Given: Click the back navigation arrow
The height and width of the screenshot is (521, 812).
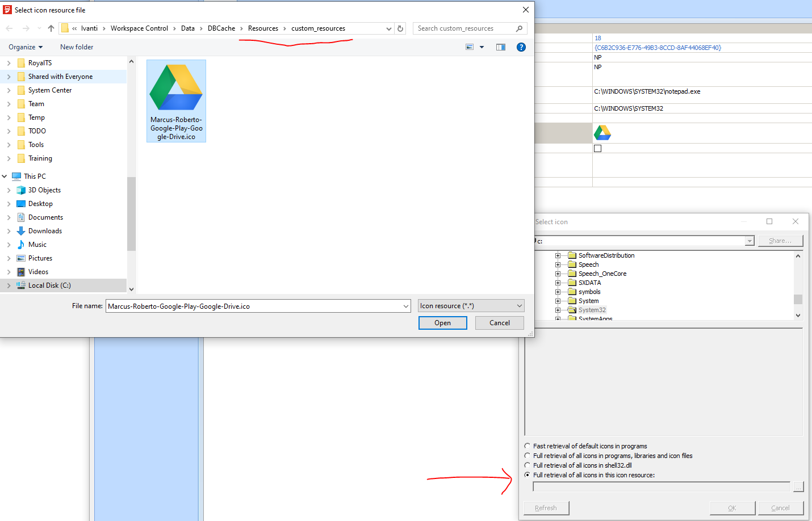Looking at the screenshot, I should [9, 28].
